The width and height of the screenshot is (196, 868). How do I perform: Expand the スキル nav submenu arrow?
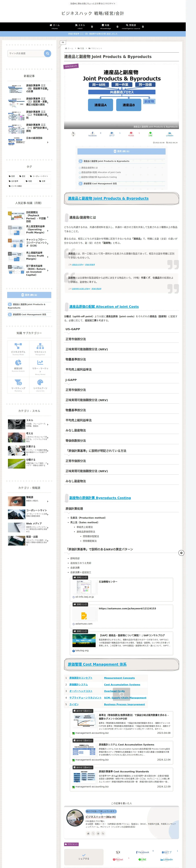tap(92, 27)
